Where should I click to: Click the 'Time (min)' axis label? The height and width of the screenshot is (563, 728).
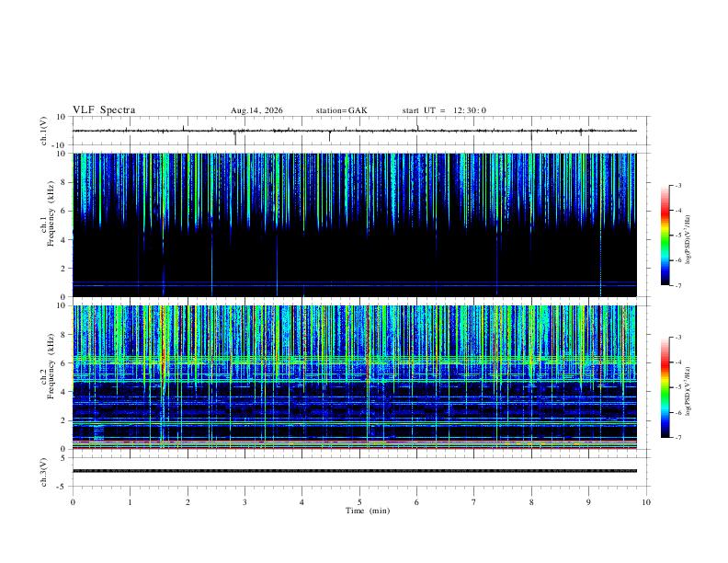pyautogui.click(x=368, y=511)
